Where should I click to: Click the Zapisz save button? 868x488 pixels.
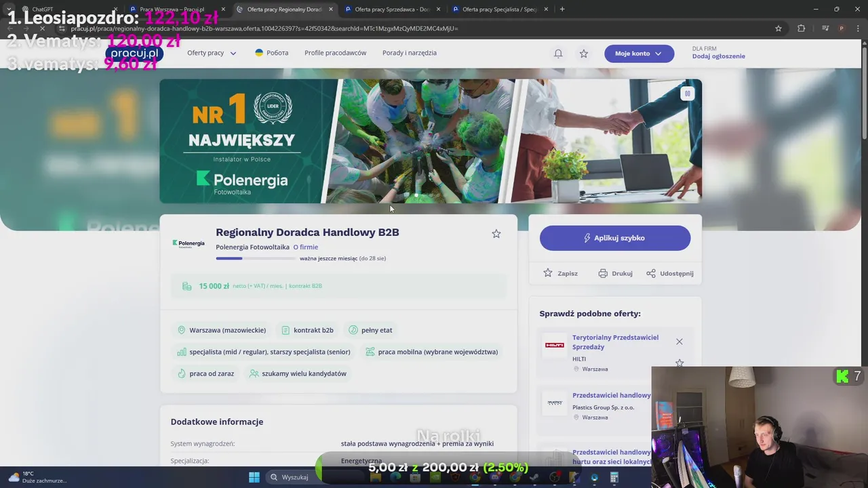point(560,273)
